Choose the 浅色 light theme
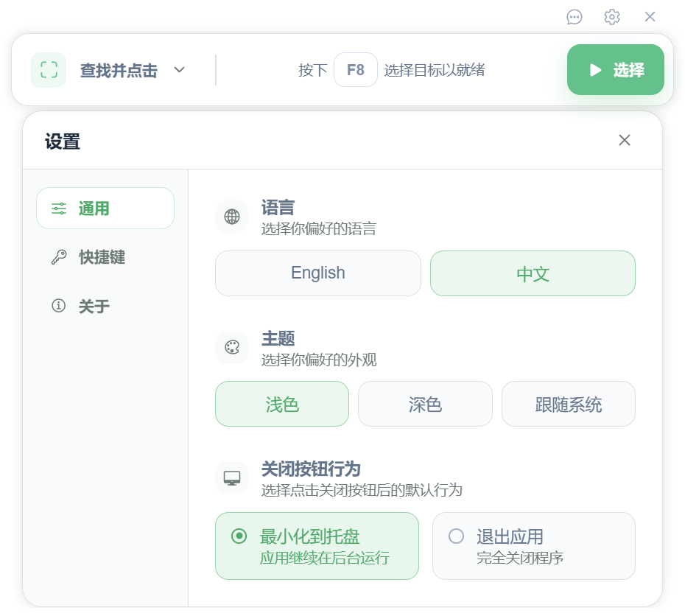Screen dimensions: 685x616 click(x=282, y=404)
